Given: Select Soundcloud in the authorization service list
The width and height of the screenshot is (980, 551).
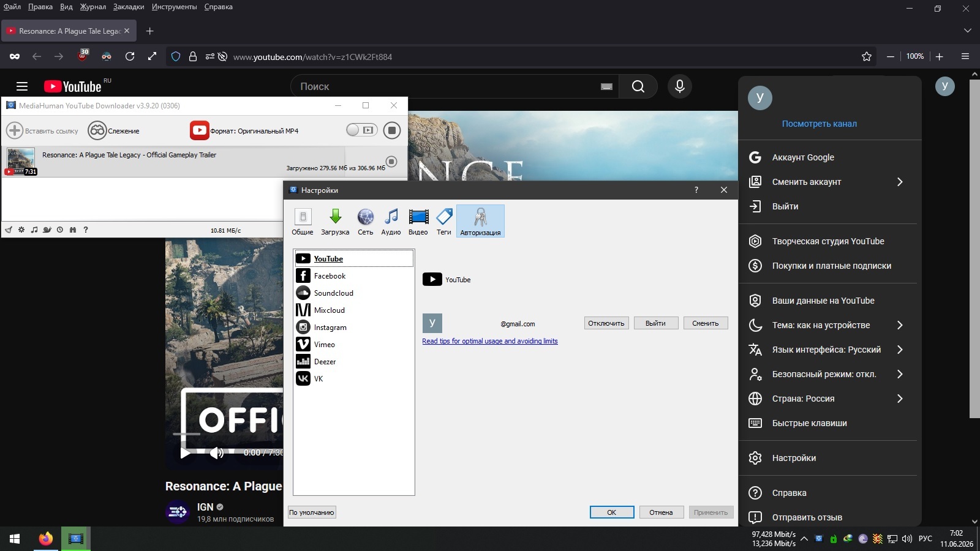Looking at the screenshot, I should click(354, 293).
